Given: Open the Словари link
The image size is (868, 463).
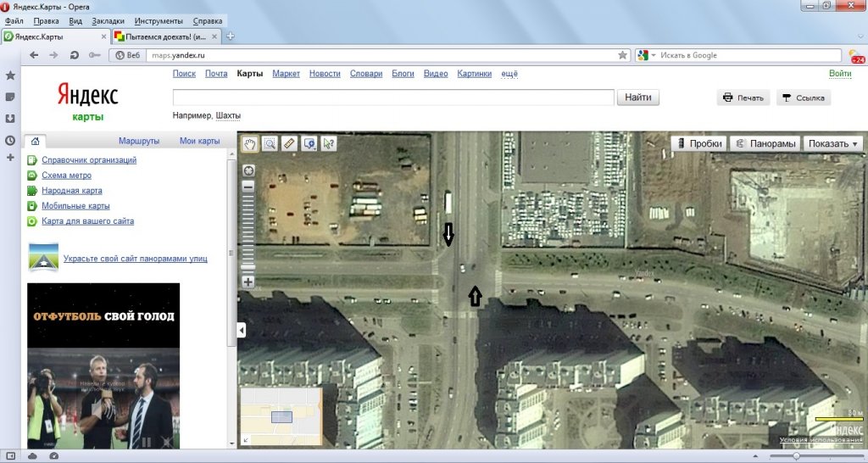Looking at the screenshot, I should click(x=366, y=74).
